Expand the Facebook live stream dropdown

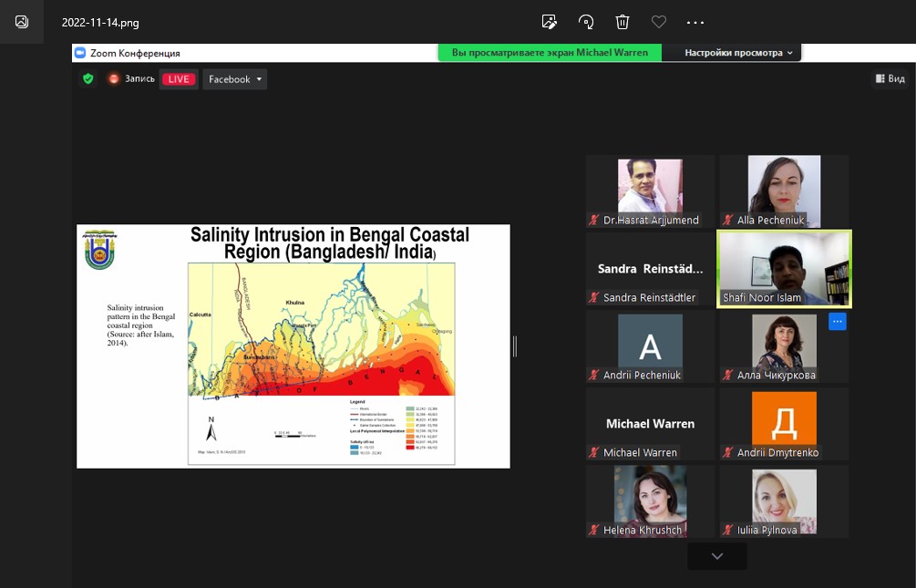tap(234, 79)
